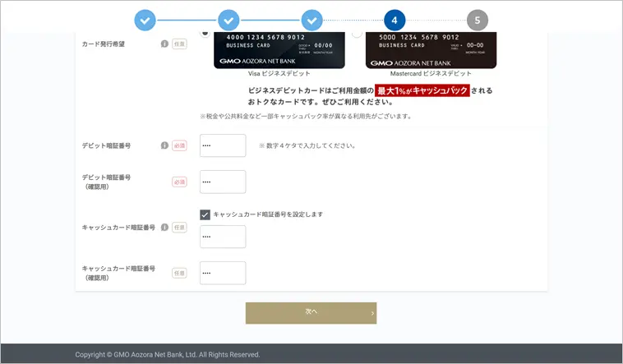Select the Visa ビジネスデビット radio button
This screenshot has width=623, height=364.
[205, 33]
